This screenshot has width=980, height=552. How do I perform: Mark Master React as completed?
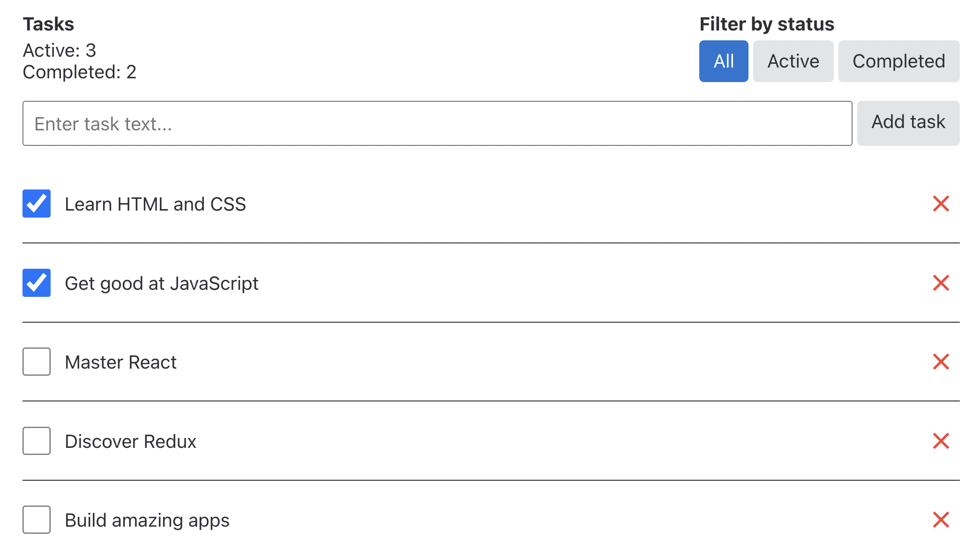pos(37,362)
